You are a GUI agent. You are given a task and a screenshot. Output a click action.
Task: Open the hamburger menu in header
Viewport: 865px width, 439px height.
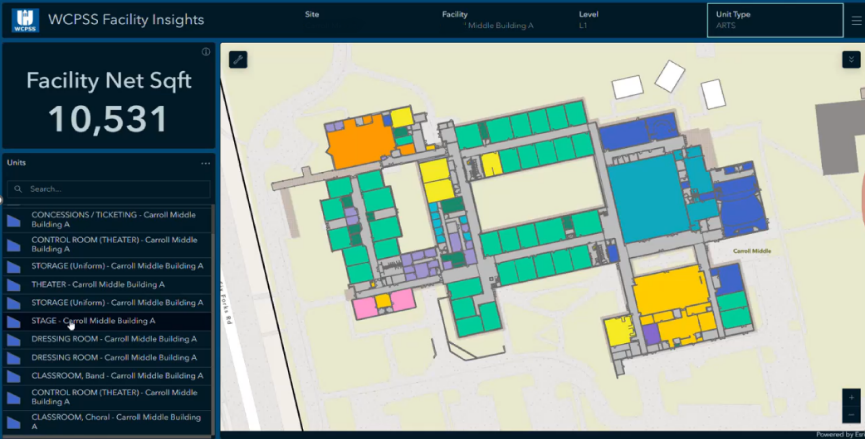click(x=856, y=20)
